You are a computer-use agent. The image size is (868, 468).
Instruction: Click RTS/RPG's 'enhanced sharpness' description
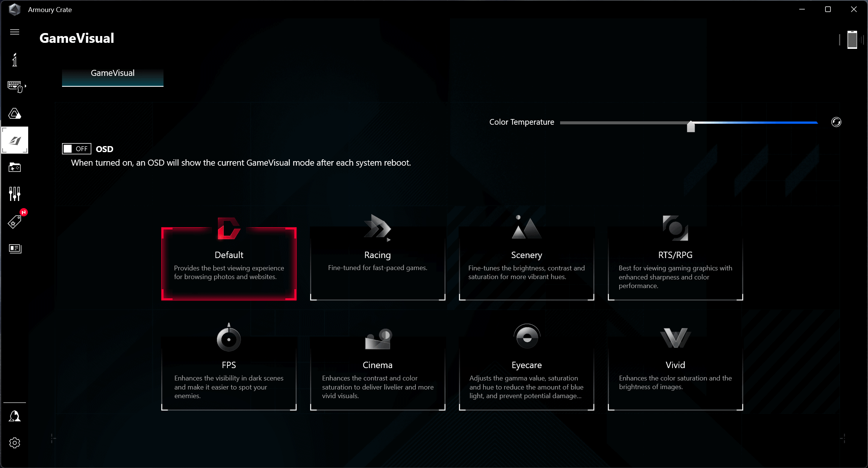click(675, 277)
